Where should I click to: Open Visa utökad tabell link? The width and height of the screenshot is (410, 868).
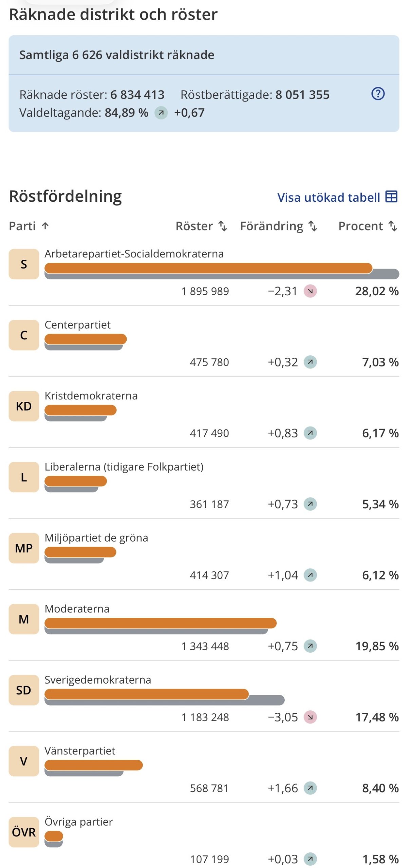pos(337,197)
